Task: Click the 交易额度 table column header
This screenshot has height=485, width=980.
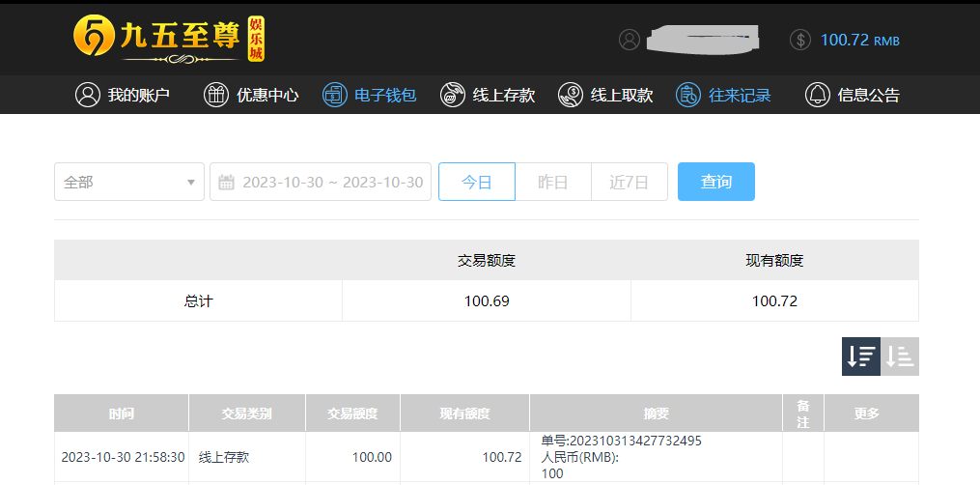Action: coord(352,414)
